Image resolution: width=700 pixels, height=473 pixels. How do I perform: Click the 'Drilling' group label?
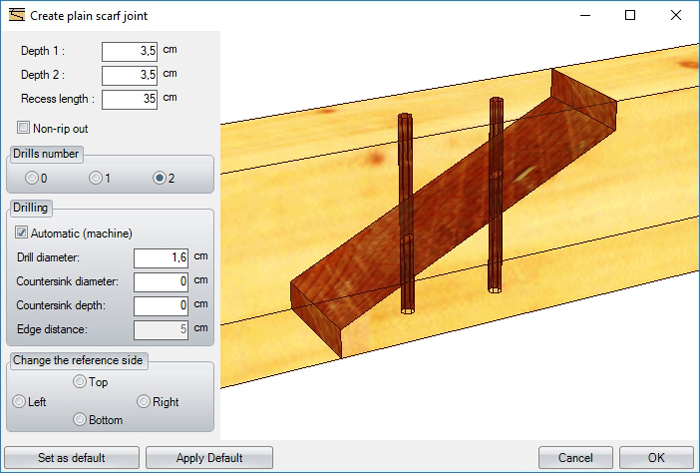[30, 208]
